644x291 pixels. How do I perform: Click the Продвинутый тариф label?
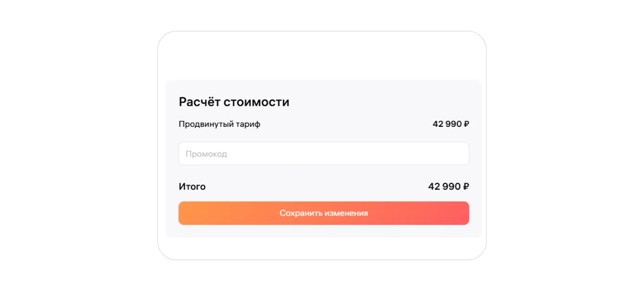(219, 124)
